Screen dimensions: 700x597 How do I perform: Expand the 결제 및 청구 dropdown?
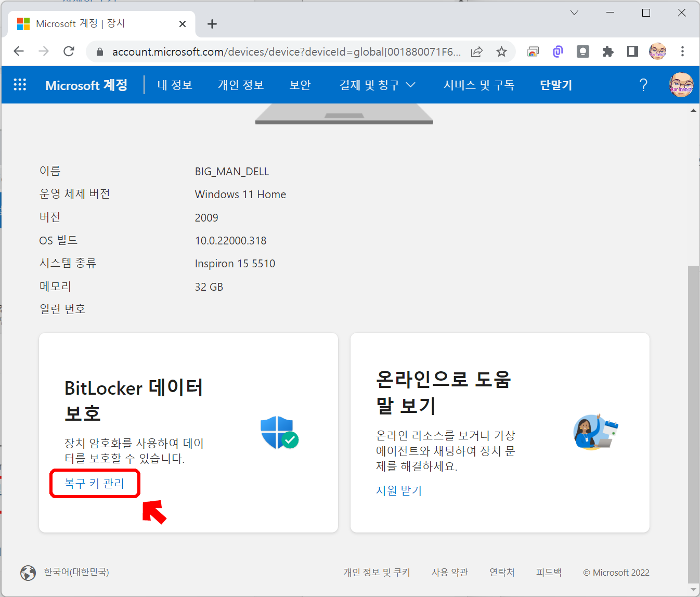pos(377,85)
